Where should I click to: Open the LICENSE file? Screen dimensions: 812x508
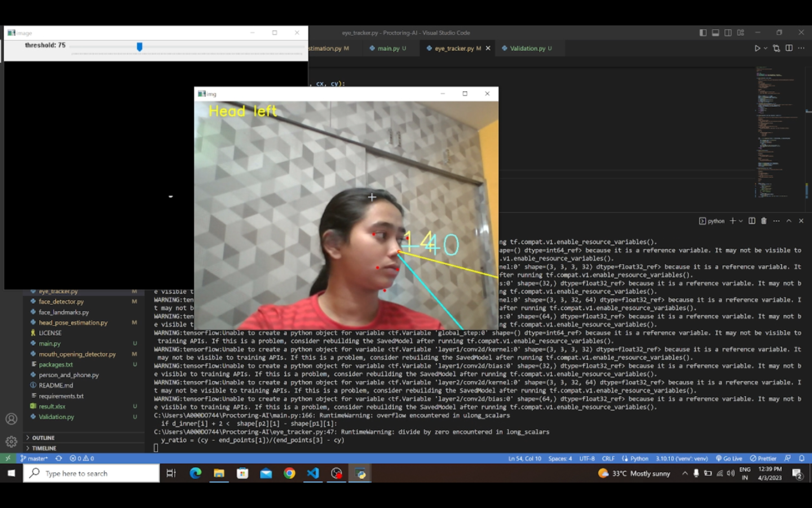(x=84, y=333)
